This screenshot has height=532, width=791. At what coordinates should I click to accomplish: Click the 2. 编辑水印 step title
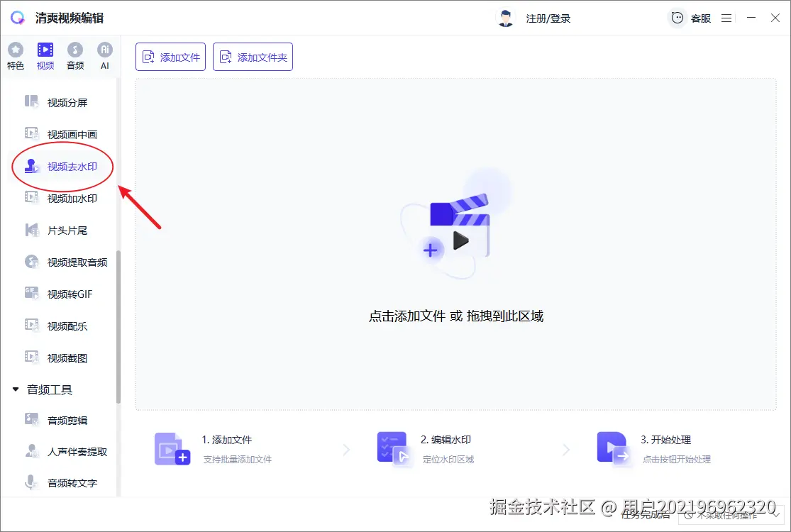pos(446,440)
